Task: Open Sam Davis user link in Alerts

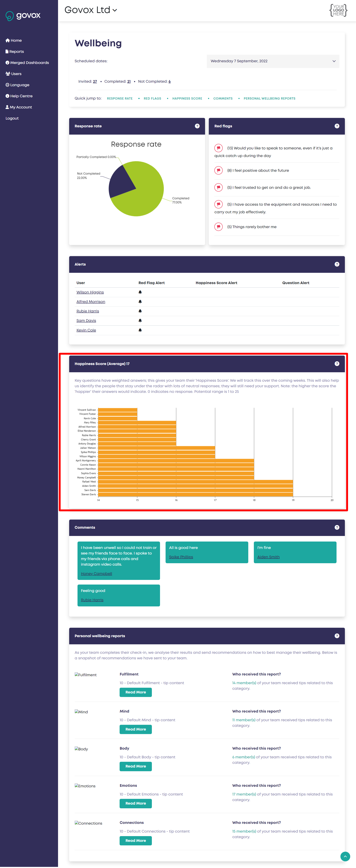Action: [86, 320]
